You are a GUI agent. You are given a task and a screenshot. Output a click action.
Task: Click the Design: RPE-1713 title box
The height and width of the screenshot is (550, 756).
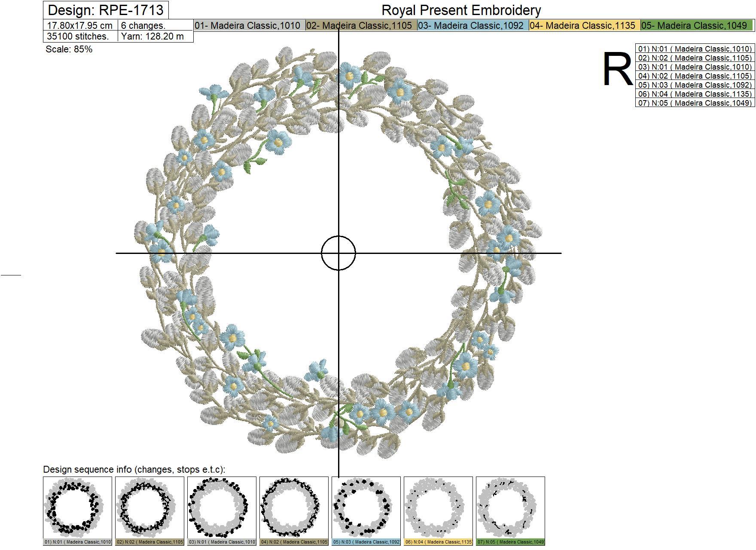point(106,10)
